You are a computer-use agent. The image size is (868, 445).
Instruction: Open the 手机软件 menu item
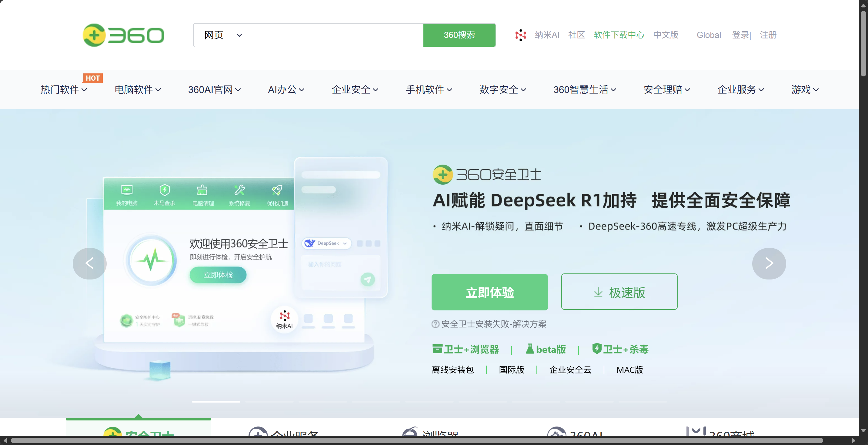pos(429,89)
